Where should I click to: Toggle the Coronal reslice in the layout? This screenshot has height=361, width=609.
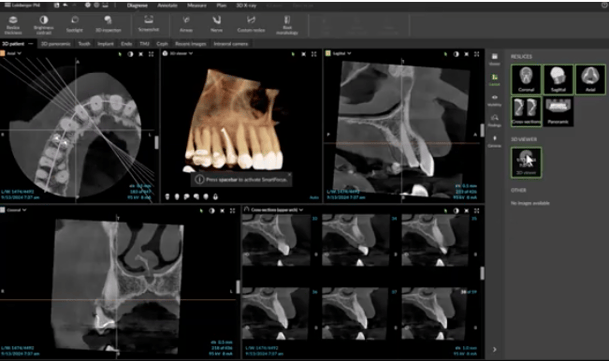(526, 79)
